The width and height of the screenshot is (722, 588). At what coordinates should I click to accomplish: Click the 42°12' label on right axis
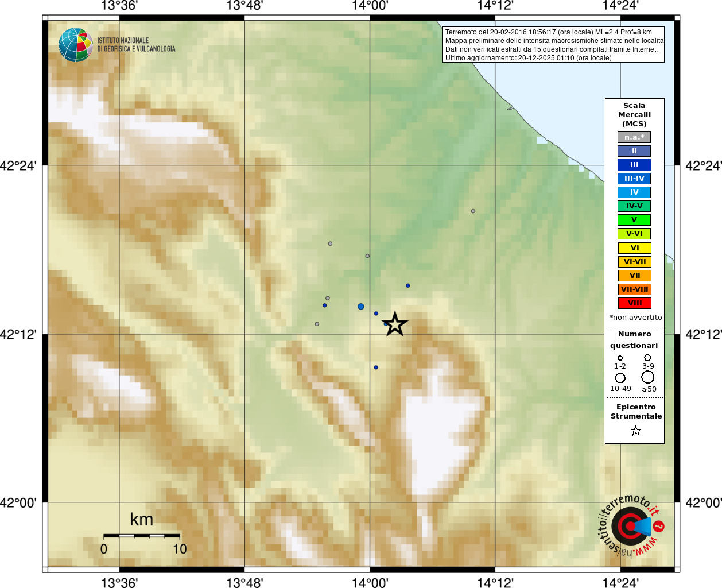click(704, 334)
